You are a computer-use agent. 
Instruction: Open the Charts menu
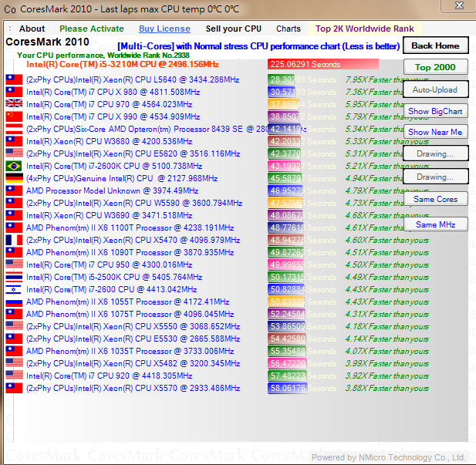[x=288, y=29]
